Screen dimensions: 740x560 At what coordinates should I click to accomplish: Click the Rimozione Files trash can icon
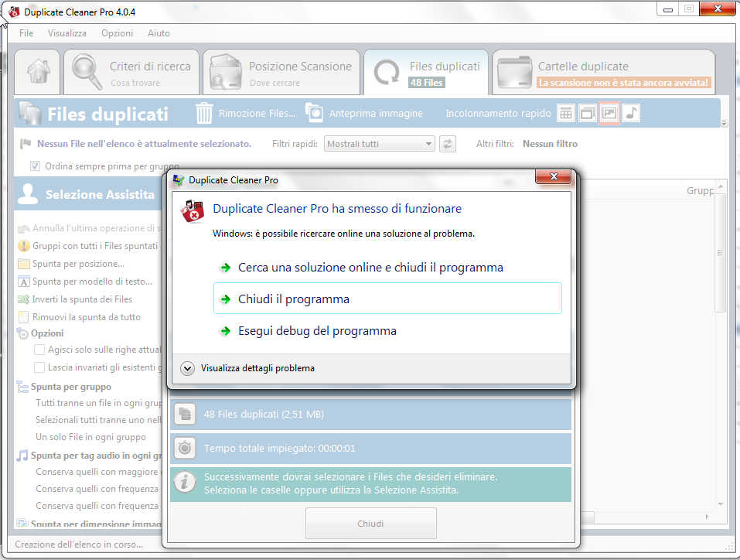pyautogui.click(x=204, y=113)
